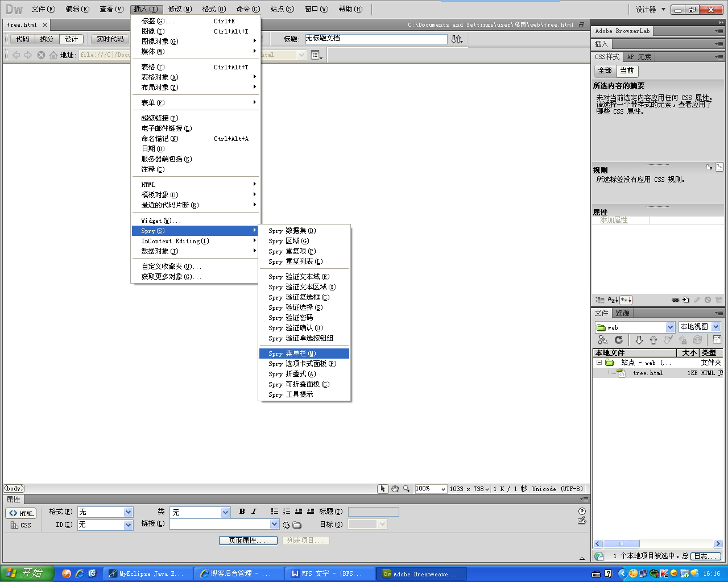
Task: Open the tree.html document tab
Action: (x=22, y=25)
